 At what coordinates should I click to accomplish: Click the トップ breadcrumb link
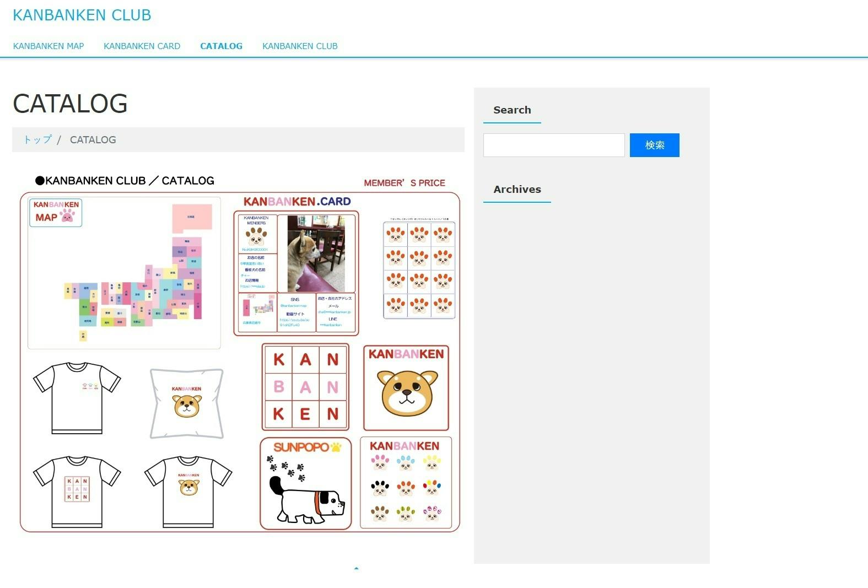click(x=37, y=139)
